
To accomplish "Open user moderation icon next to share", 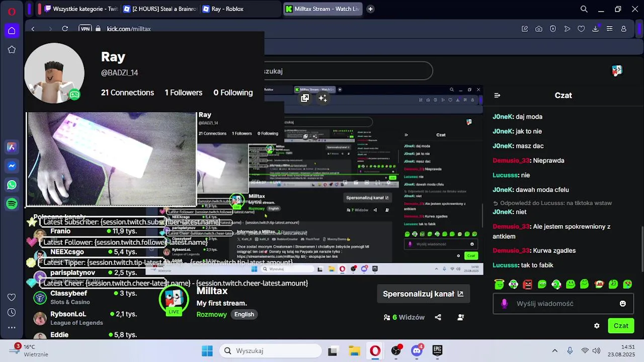I will (460, 317).
